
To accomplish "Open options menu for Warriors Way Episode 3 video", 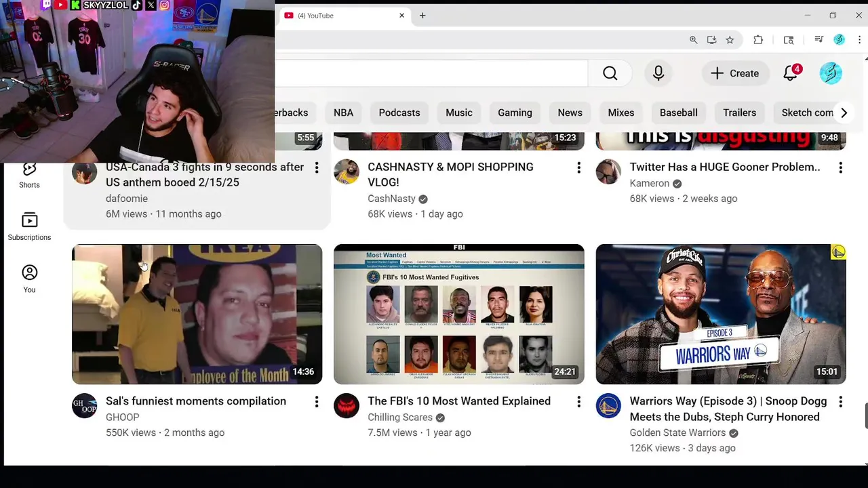I will click(840, 402).
